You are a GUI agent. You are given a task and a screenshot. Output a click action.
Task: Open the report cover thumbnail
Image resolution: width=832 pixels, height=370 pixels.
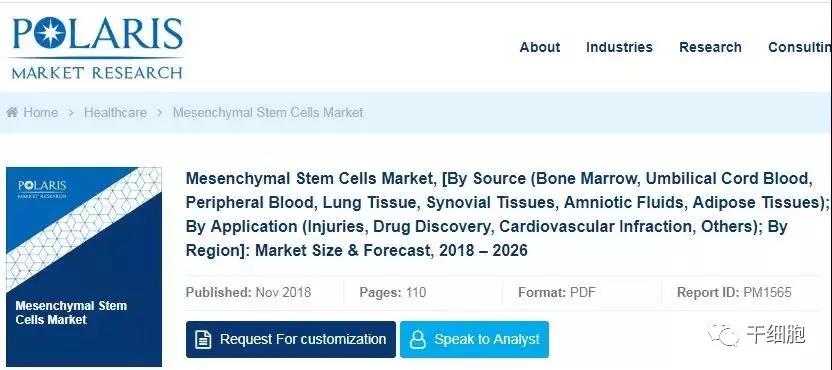tap(84, 267)
